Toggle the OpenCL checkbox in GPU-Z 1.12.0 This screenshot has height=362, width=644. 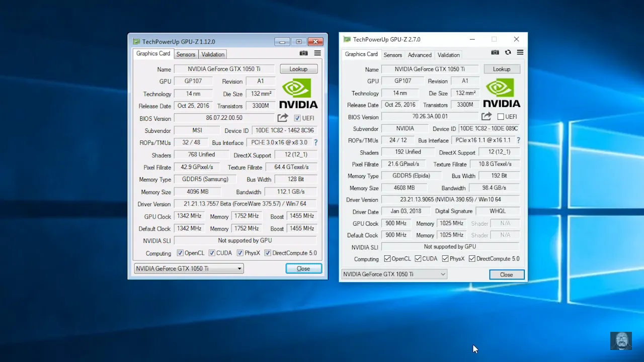[x=180, y=253]
